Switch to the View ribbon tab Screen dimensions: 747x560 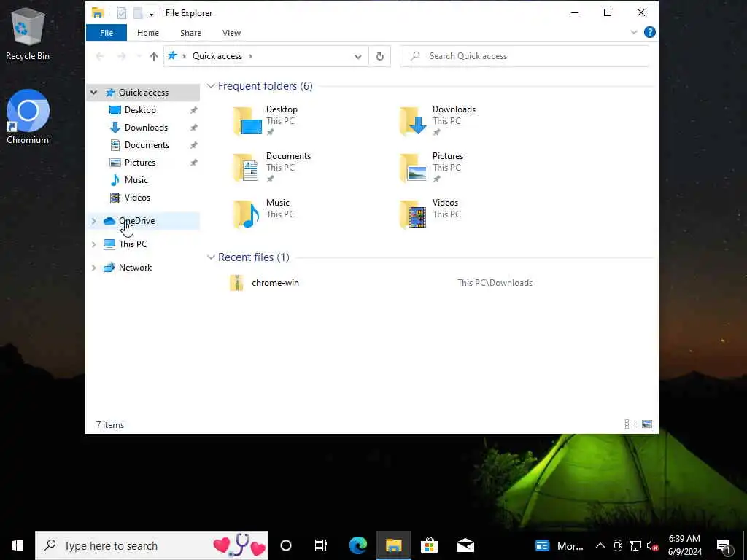231,33
